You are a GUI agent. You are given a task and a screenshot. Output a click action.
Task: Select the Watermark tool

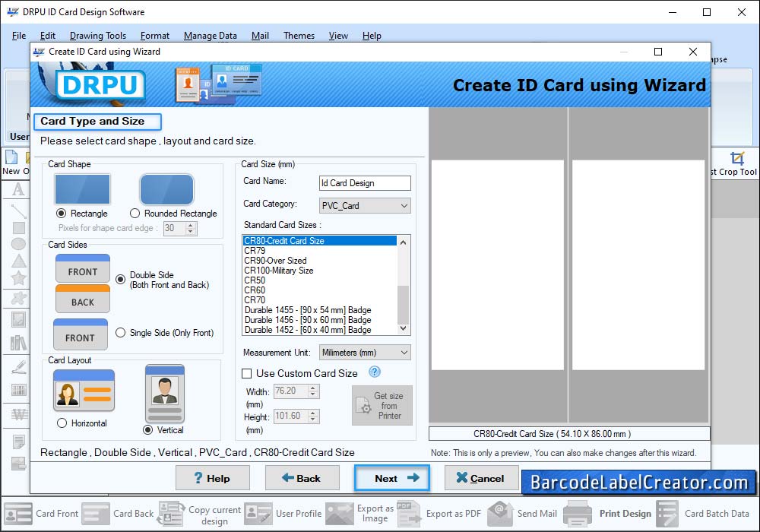pos(18,414)
